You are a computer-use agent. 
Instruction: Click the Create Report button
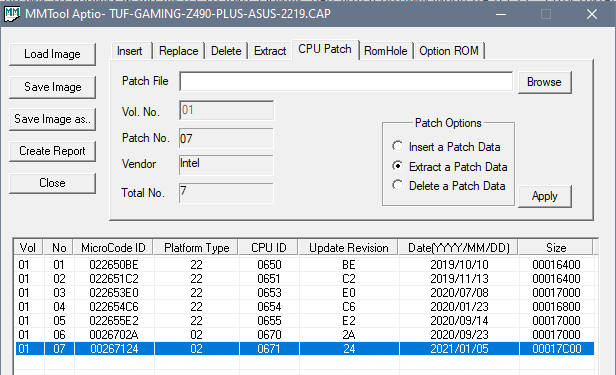52,151
